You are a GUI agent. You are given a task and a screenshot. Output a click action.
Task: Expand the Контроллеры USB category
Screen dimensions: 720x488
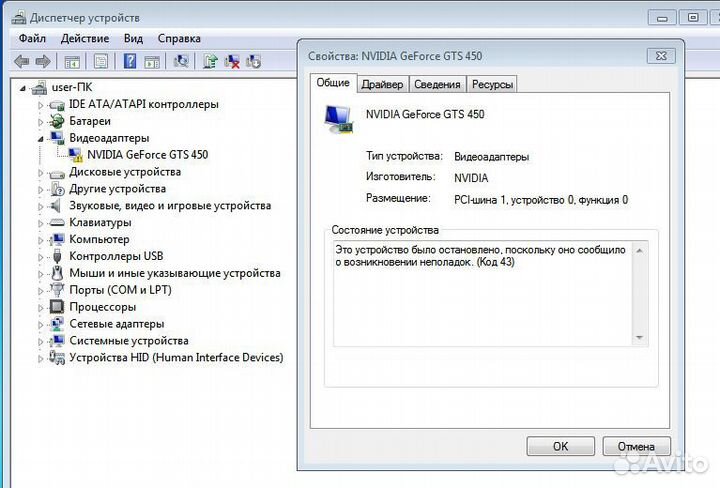coord(41,256)
